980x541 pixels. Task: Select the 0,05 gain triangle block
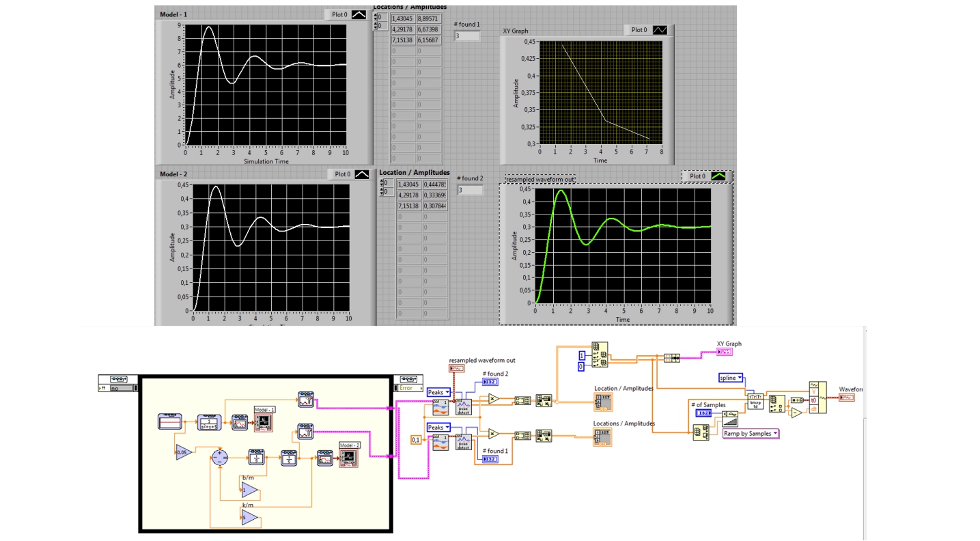(184, 452)
